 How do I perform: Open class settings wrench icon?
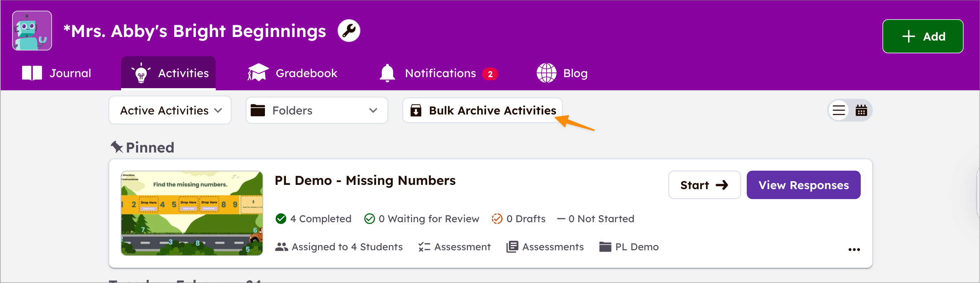pyautogui.click(x=349, y=31)
